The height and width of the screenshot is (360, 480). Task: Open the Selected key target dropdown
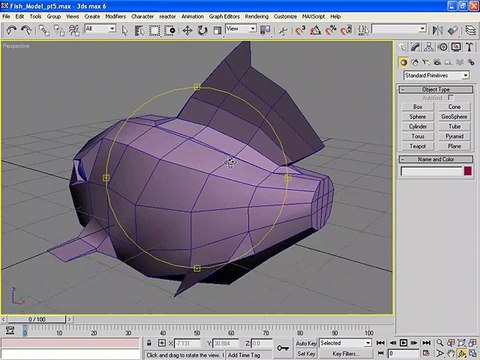coord(346,343)
